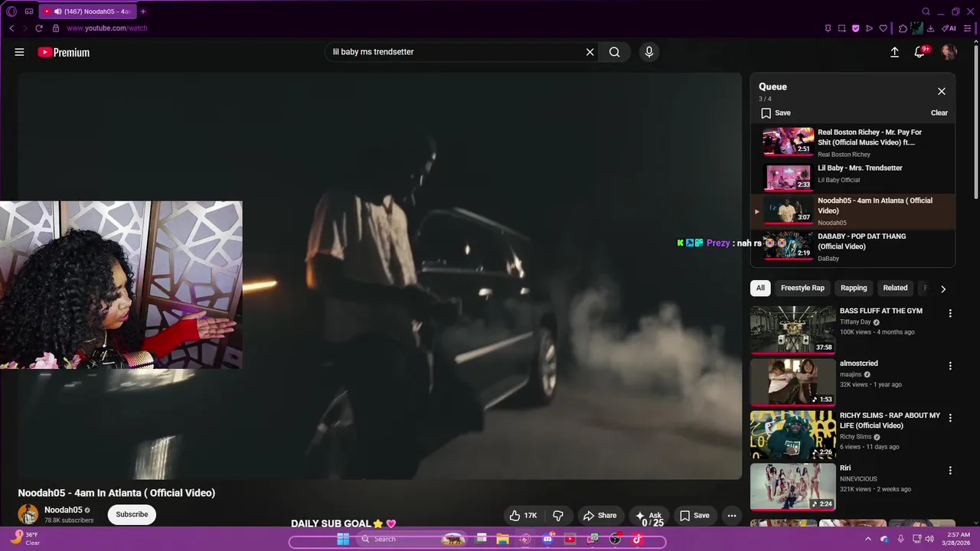
Task: Reload the page with the refresh icon
Action: tap(39, 28)
